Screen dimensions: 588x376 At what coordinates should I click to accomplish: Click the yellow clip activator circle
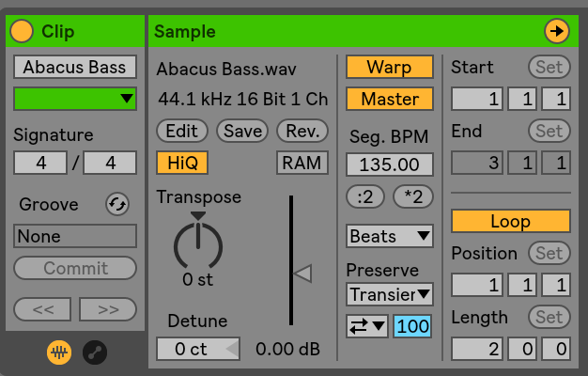[x=22, y=31]
